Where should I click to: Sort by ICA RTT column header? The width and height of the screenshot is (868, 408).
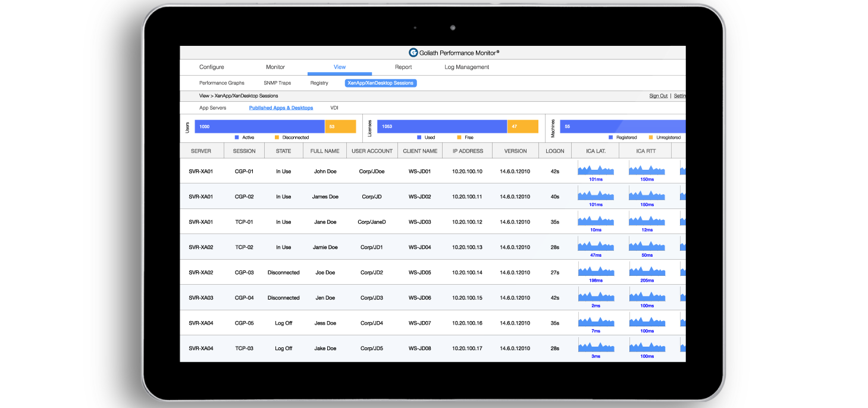645,151
